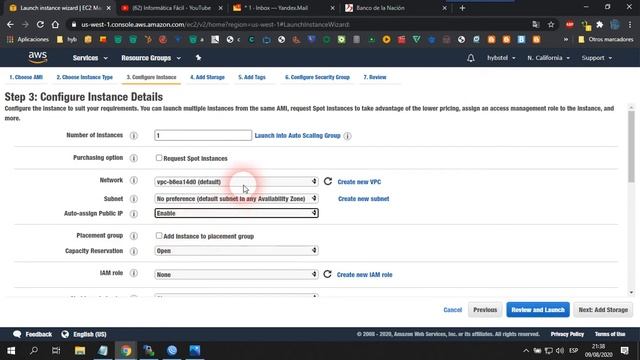The width and height of the screenshot is (640, 360).
Task: Click Review and Launch button
Action: [x=538, y=310]
